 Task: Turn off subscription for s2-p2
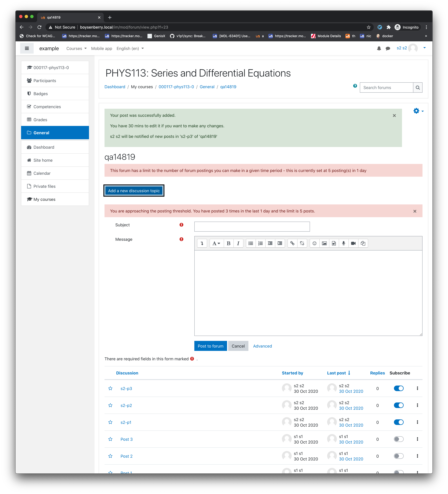pyautogui.click(x=399, y=405)
